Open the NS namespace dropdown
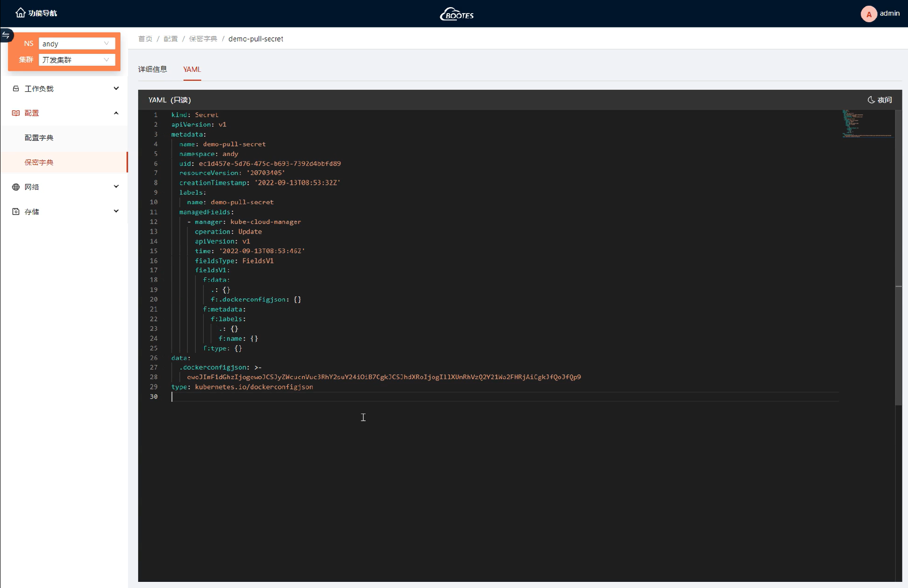 pos(77,43)
